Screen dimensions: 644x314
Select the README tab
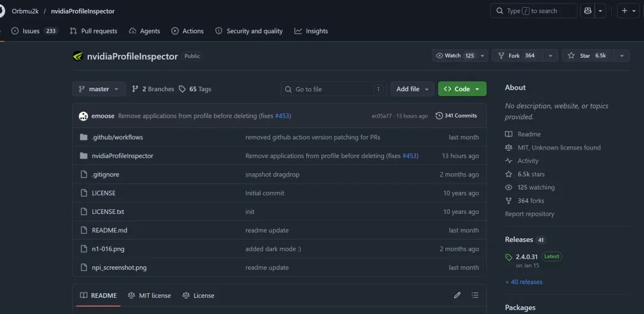click(x=98, y=296)
